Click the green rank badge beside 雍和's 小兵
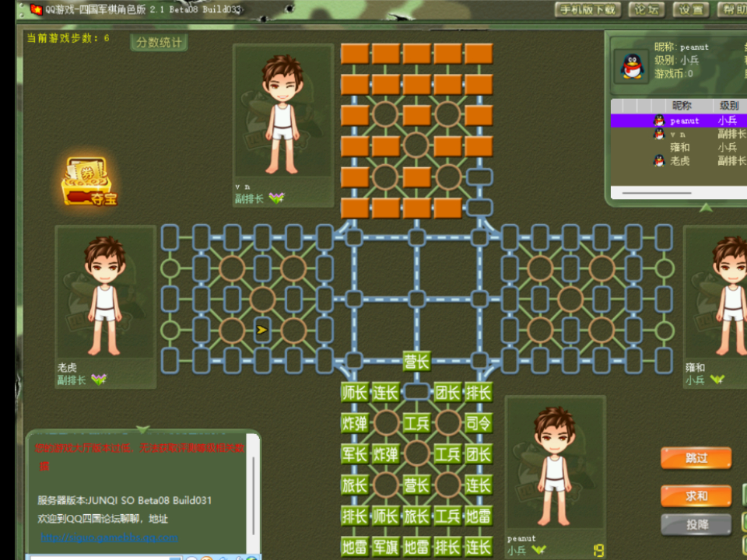Viewport: 747px width, 560px height. 717,380
